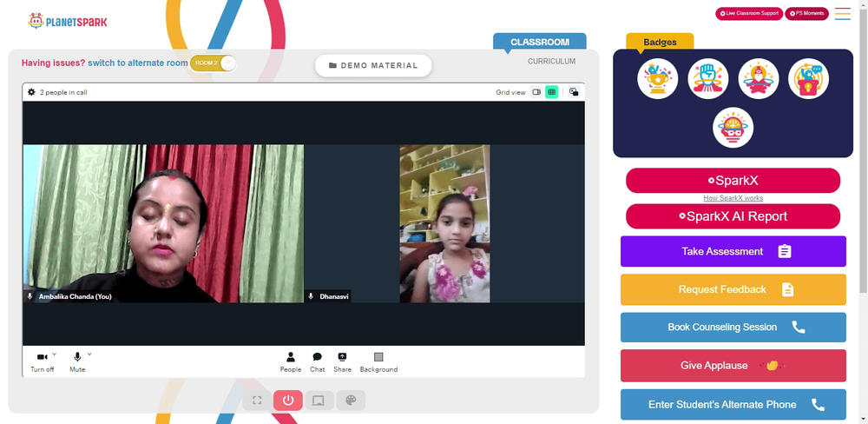Click Live Classroom Support button
Image resolution: width=868 pixels, height=424 pixels.
point(749,13)
